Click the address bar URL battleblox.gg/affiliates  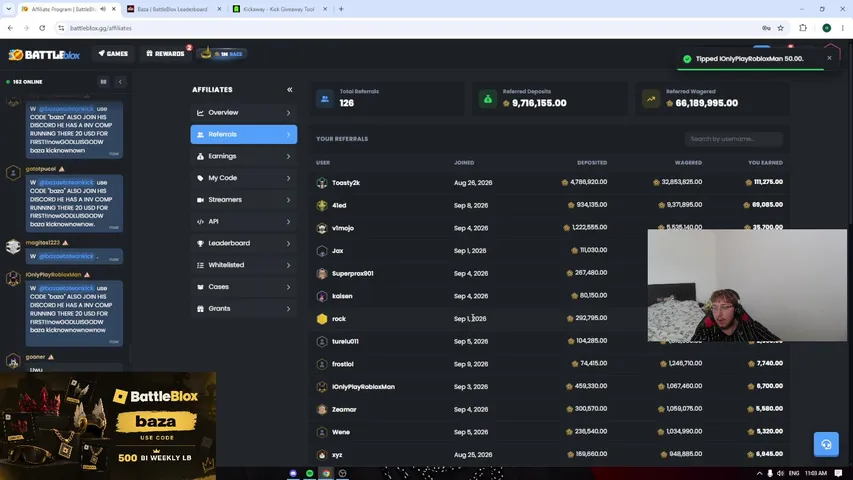(101, 28)
